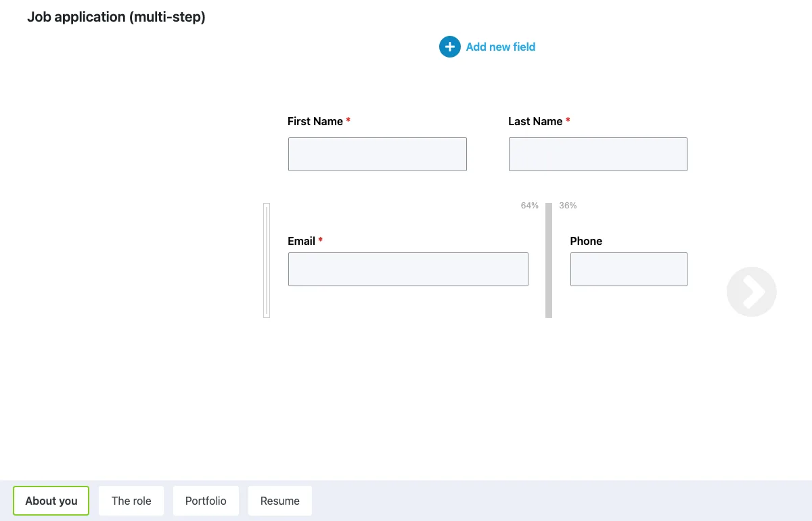
Task: Click the First Name label
Action: click(x=315, y=121)
